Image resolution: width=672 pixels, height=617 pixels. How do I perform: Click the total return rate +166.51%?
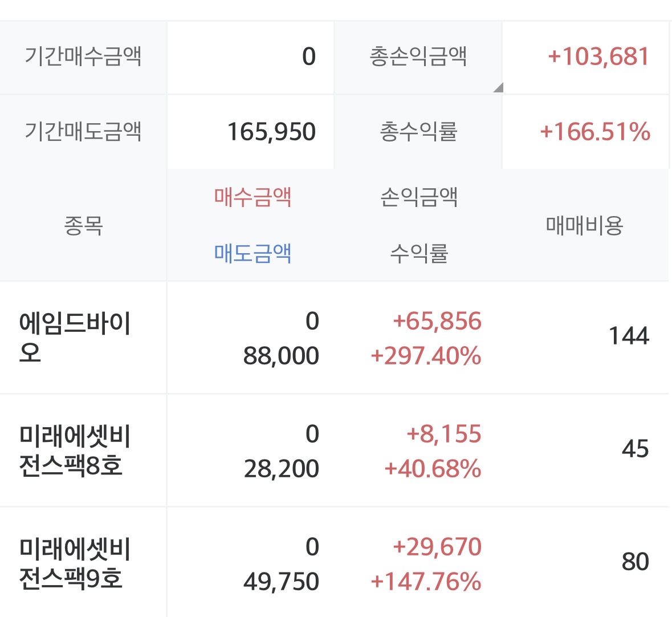point(594,132)
